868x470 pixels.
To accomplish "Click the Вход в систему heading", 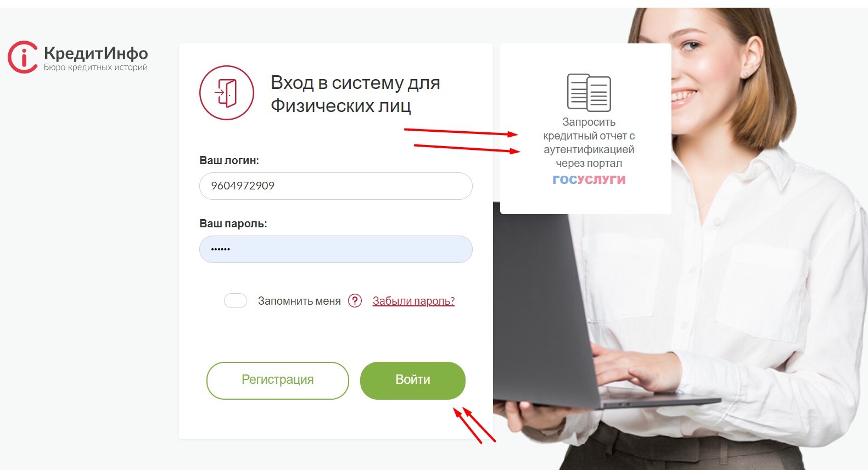I will tap(355, 94).
